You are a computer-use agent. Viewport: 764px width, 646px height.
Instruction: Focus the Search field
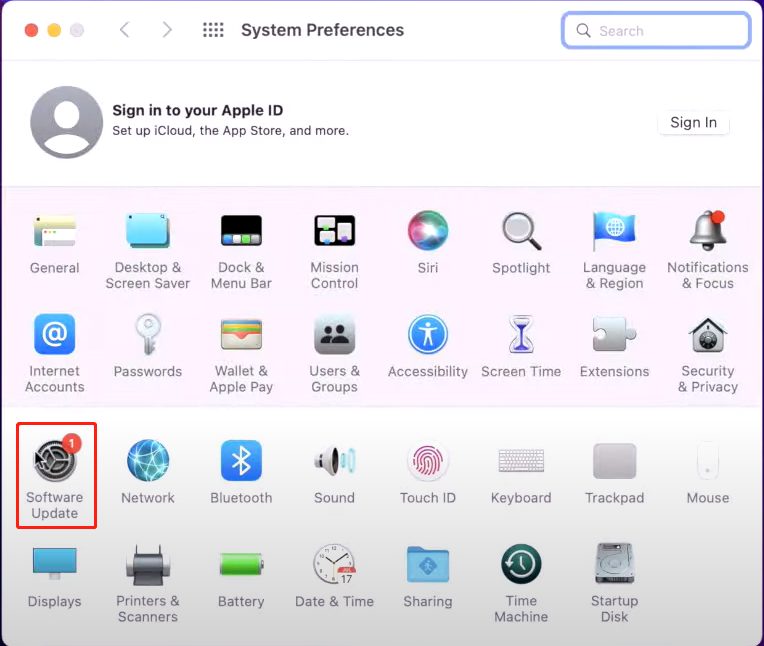(656, 30)
